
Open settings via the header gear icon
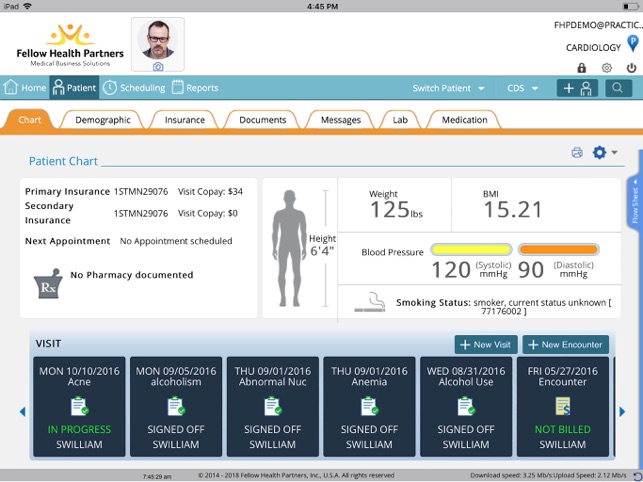pyautogui.click(x=607, y=68)
